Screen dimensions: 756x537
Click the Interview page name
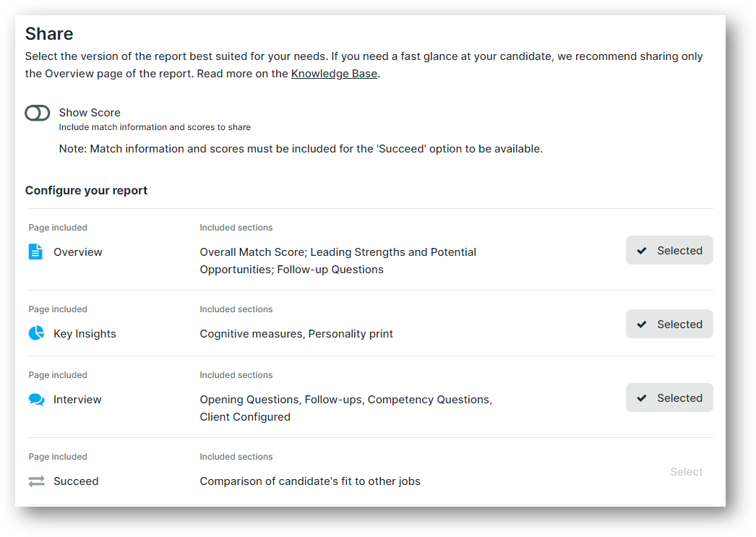point(77,400)
